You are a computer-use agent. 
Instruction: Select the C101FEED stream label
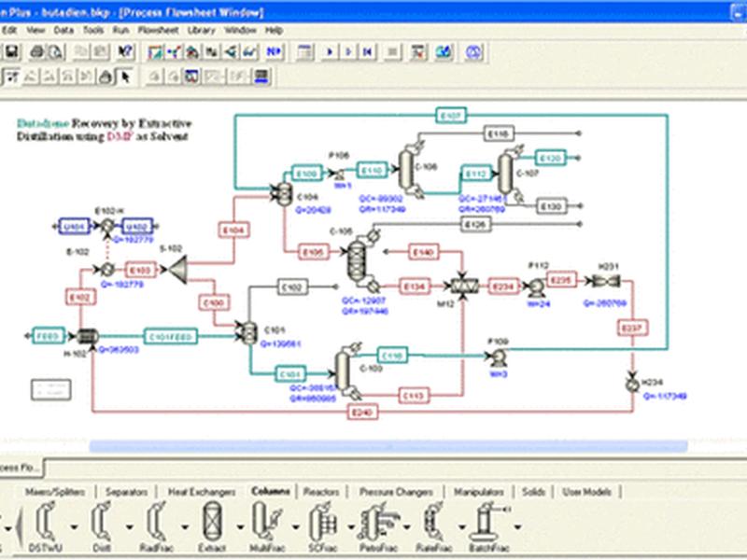pos(171,336)
